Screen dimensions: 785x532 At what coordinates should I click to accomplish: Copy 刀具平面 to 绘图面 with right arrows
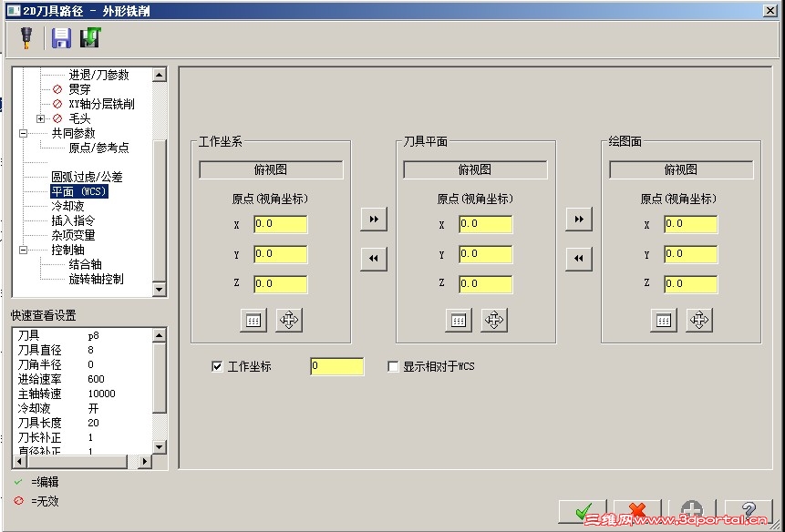[x=579, y=219]
